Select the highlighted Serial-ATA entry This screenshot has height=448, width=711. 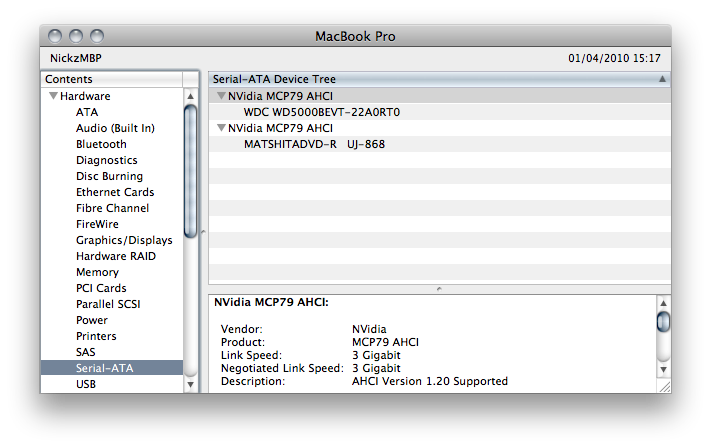(112, 368)
